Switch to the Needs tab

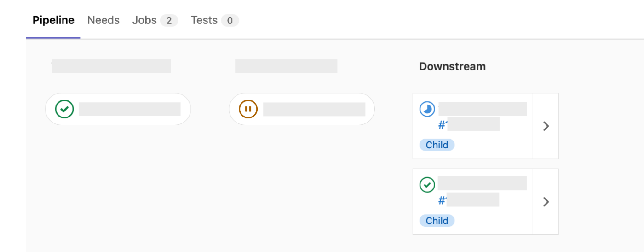click(103, 20)
